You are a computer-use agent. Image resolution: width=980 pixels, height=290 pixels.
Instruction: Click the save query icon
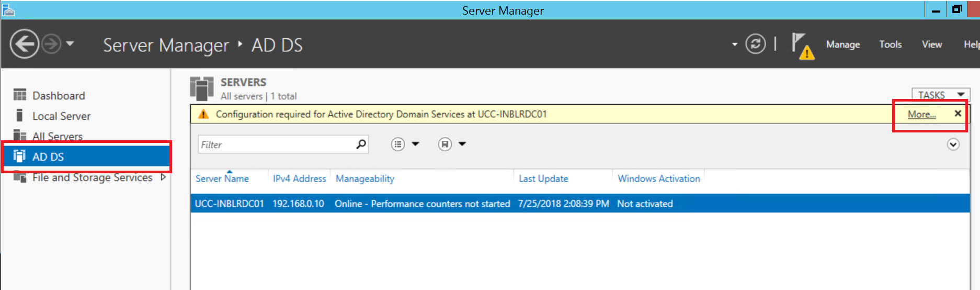coord(445,144)
